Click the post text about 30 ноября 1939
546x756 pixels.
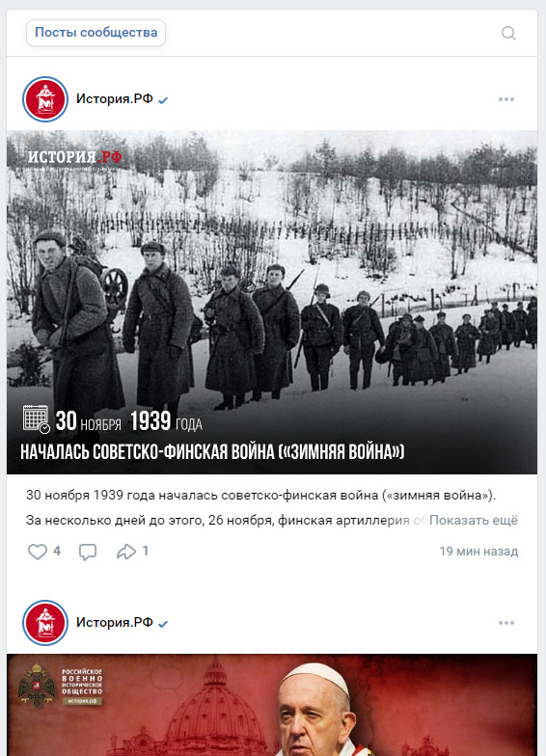260,496
